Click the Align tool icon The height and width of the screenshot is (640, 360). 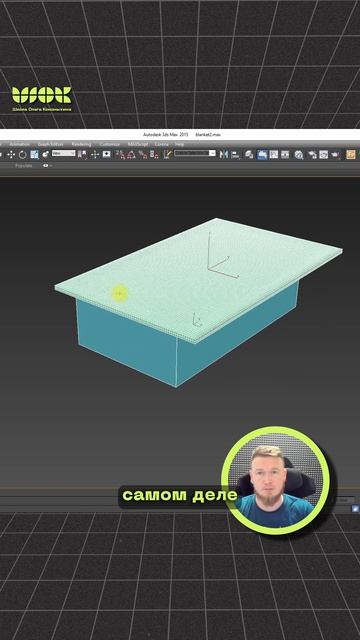(235, 154)
